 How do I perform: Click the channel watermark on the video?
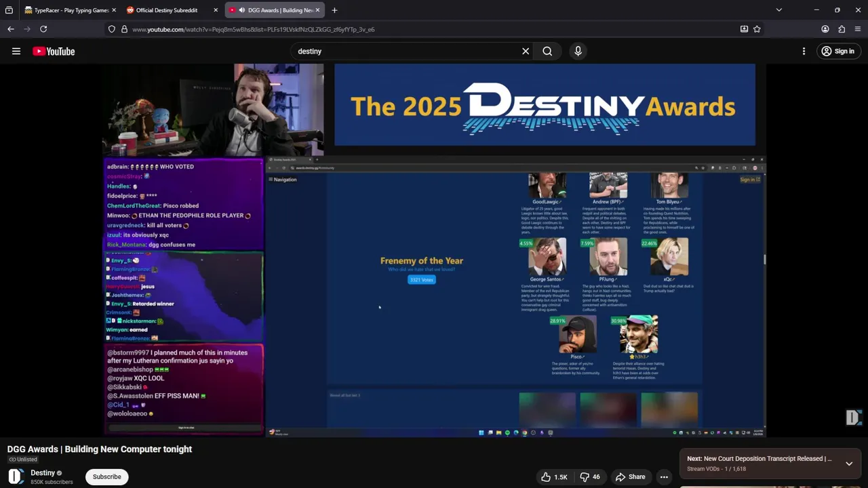point(853,418)
